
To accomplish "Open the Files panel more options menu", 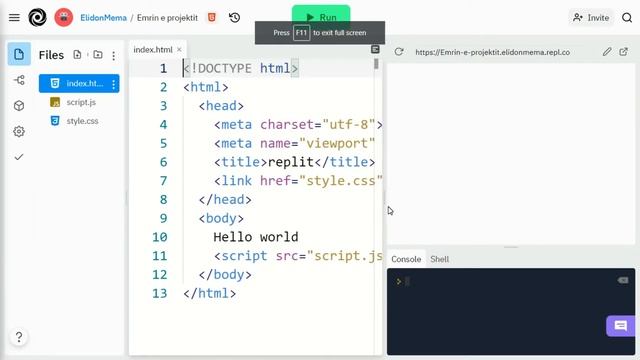I will tap(113, 56).
